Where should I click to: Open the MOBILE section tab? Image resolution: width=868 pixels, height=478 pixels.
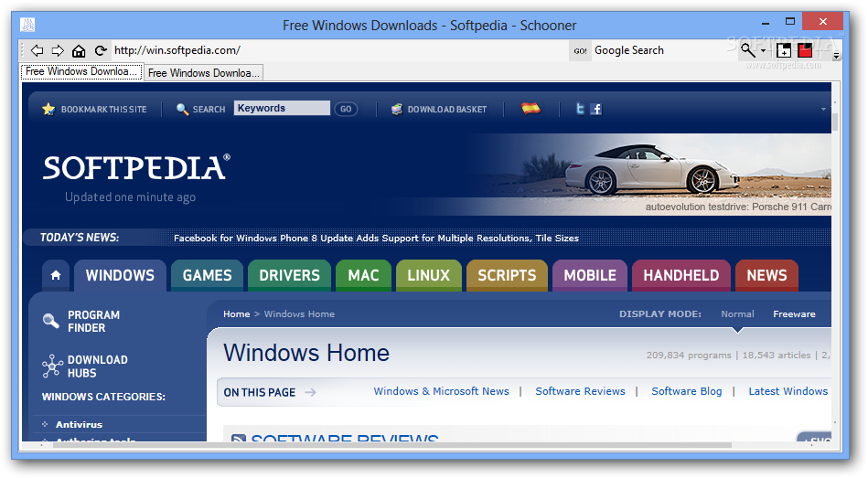590,275
